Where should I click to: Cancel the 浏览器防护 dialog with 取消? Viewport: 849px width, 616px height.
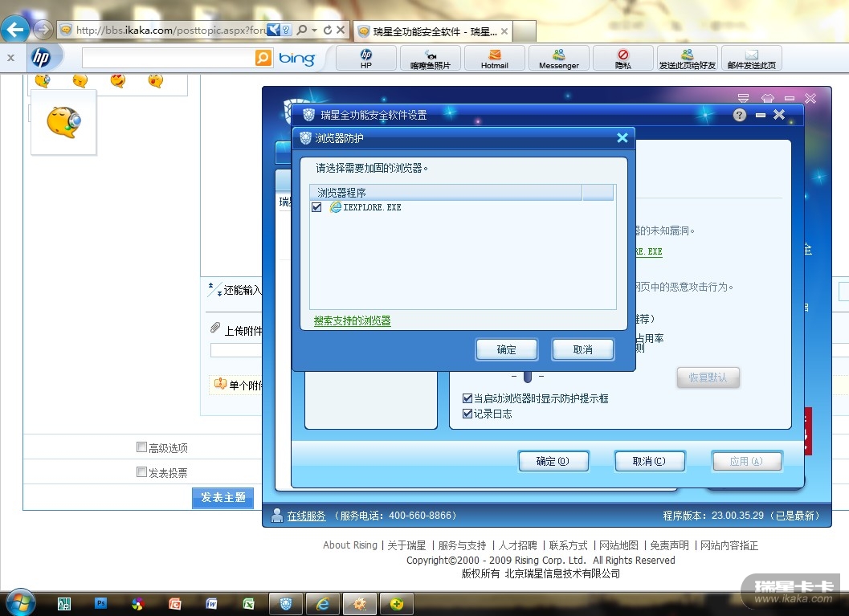583,349
